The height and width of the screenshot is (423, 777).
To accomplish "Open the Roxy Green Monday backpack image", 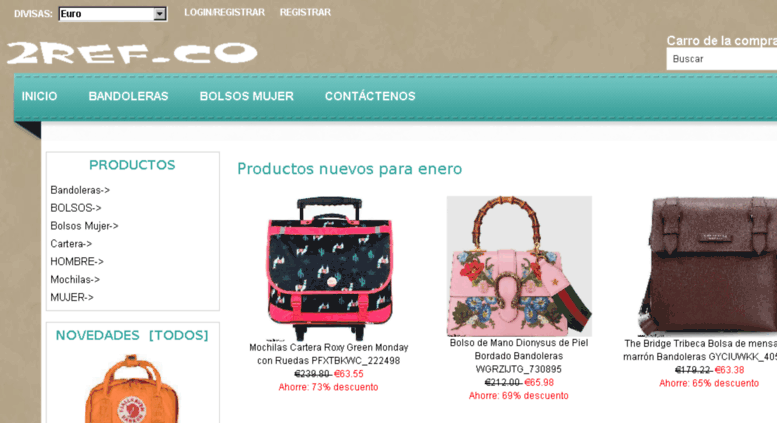I will pos(329,268).
